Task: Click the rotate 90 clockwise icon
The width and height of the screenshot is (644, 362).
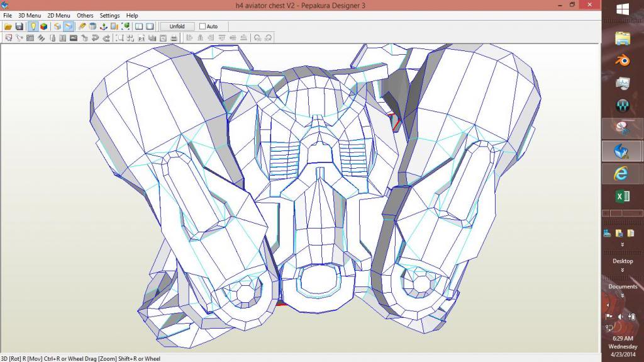Action: coord(268,38)
